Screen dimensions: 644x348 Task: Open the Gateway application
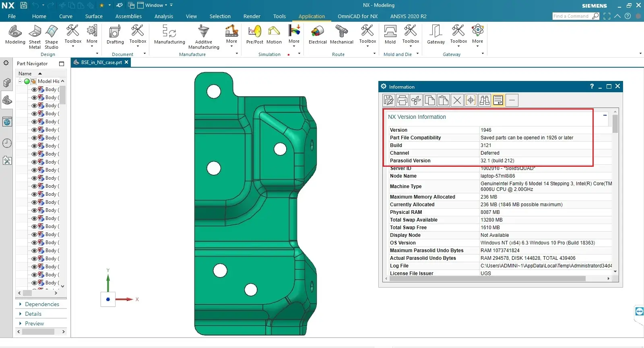(x=436, y=35)
